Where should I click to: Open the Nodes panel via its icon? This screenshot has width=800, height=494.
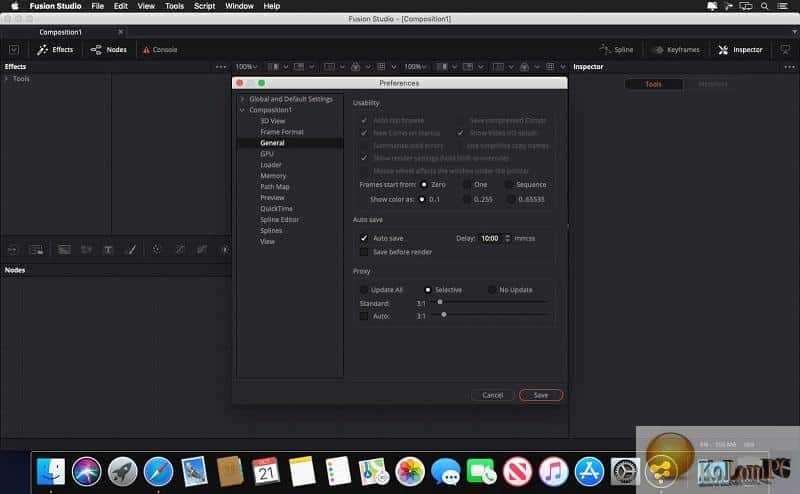[95, 50]
